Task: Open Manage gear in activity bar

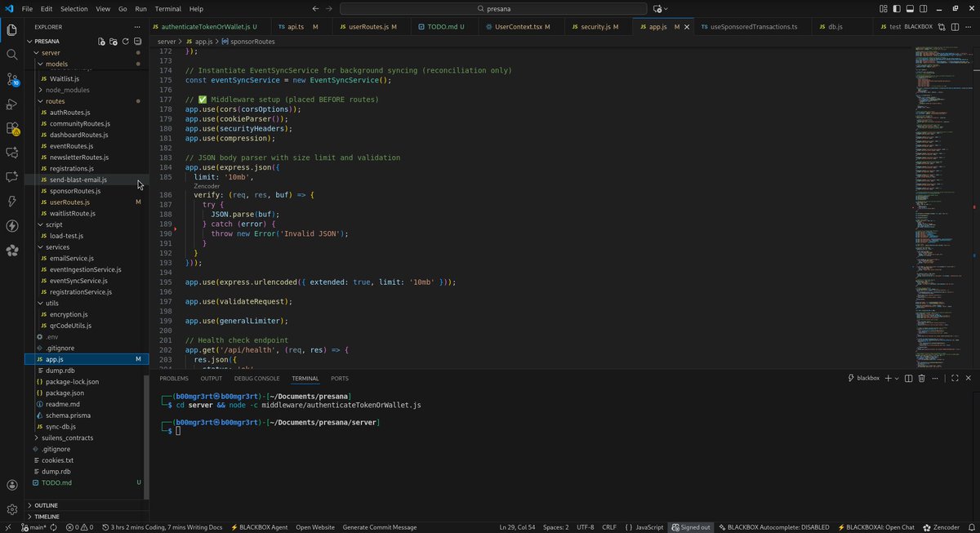Action: [12, 509]
